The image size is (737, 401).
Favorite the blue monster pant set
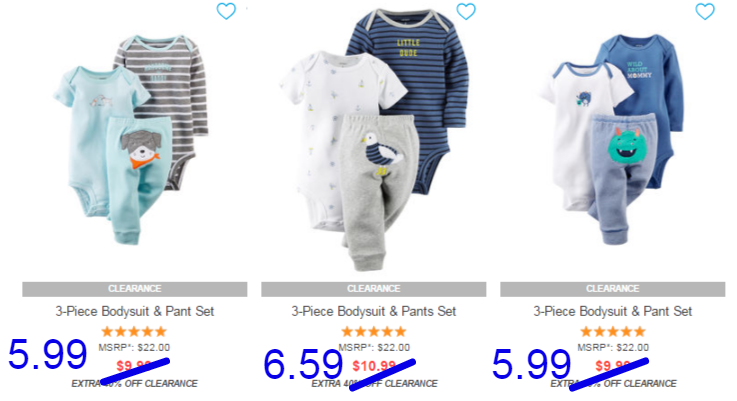705,11
